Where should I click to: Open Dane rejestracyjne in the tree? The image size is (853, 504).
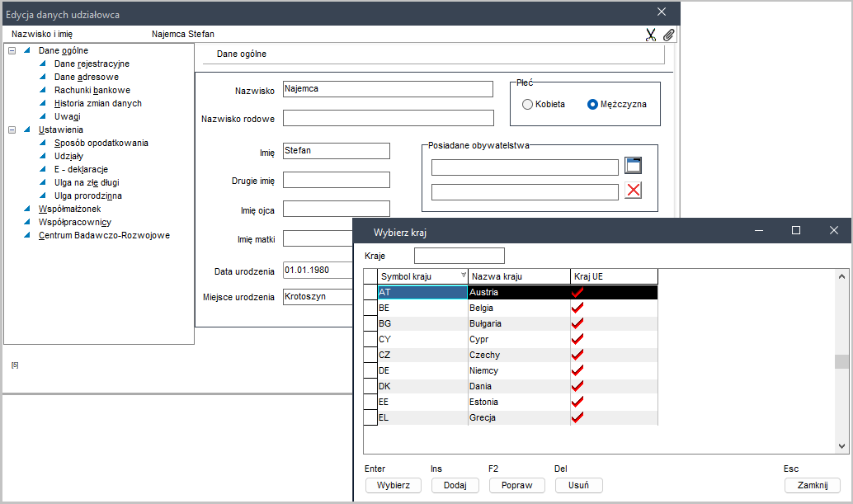pos(92,64)
